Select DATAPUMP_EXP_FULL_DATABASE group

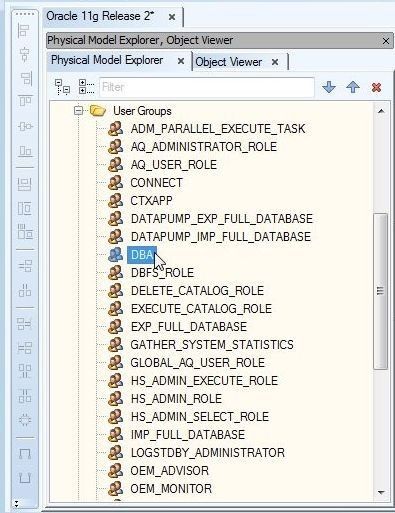(x=222, y=219)
